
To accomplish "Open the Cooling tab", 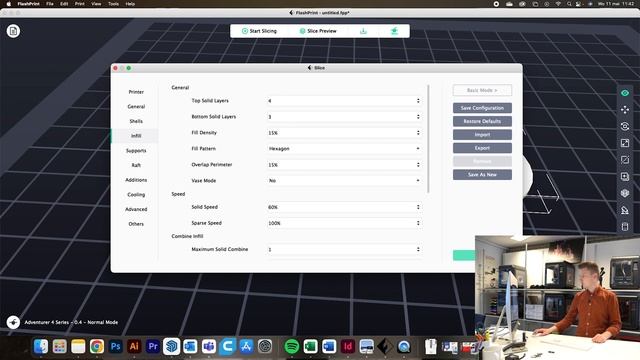I will (136, 195).
